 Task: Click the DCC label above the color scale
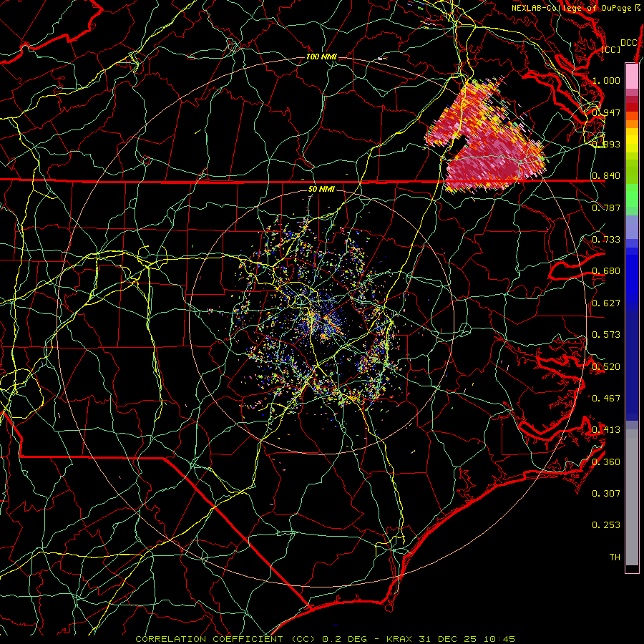[628, 43]
